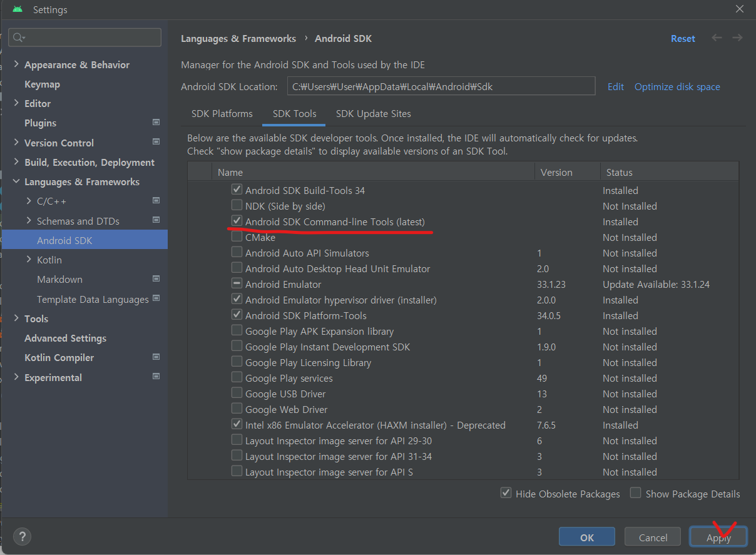
Task: Sort by the Version column header
Action: click(x=567, y=172)
